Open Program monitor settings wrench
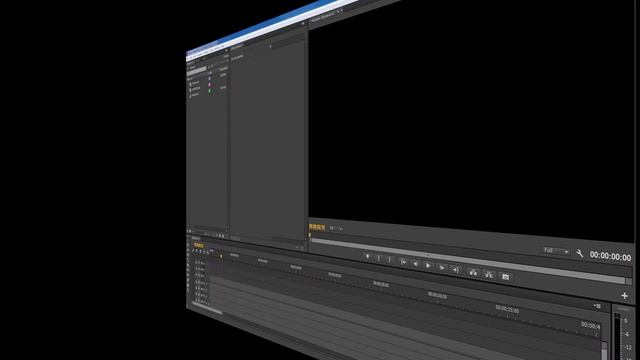Image resolution: width=640 pixels, height=360 pixels. [580, 253]
